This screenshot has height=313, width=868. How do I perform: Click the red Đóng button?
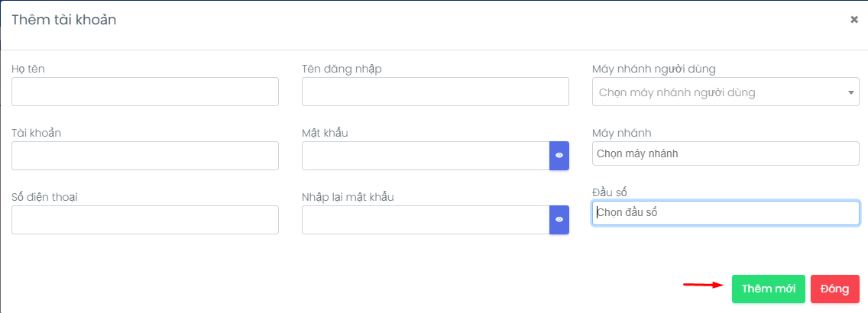pos(834,289)
